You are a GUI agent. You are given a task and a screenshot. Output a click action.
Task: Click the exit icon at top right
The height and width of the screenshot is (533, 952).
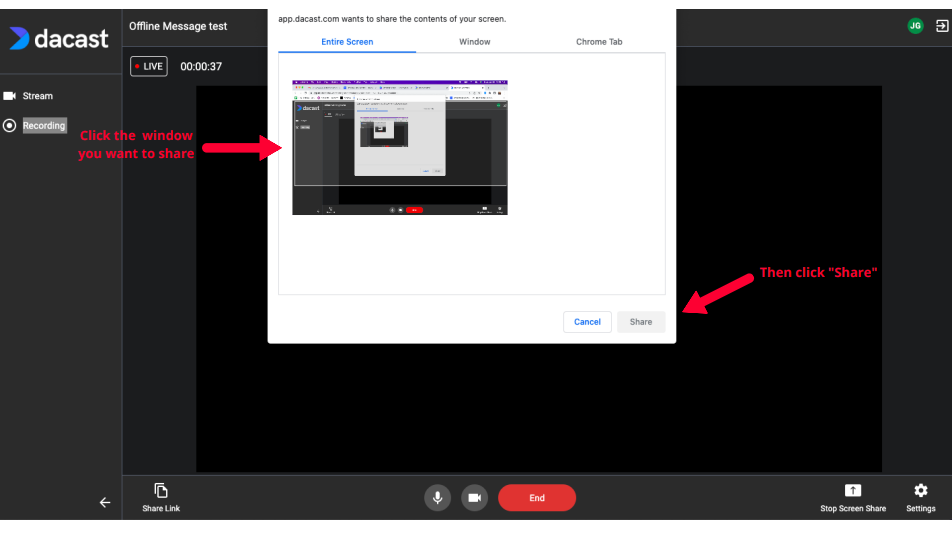click(x=942, y=26)
